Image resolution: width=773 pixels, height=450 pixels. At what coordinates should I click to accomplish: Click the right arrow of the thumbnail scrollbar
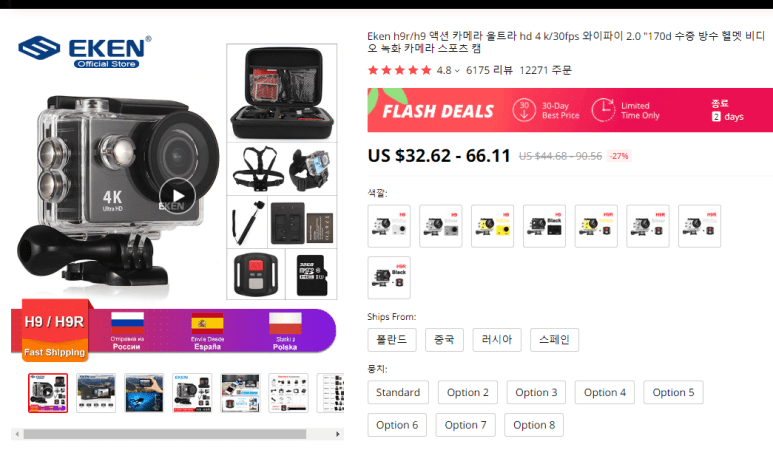tap(338, 434)
